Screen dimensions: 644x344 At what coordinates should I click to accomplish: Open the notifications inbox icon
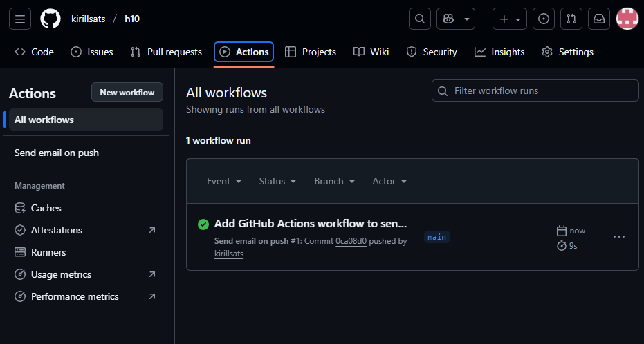pos(599,19)
